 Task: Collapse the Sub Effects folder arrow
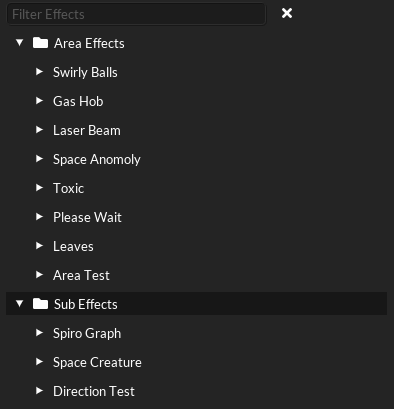coord(20,304)
